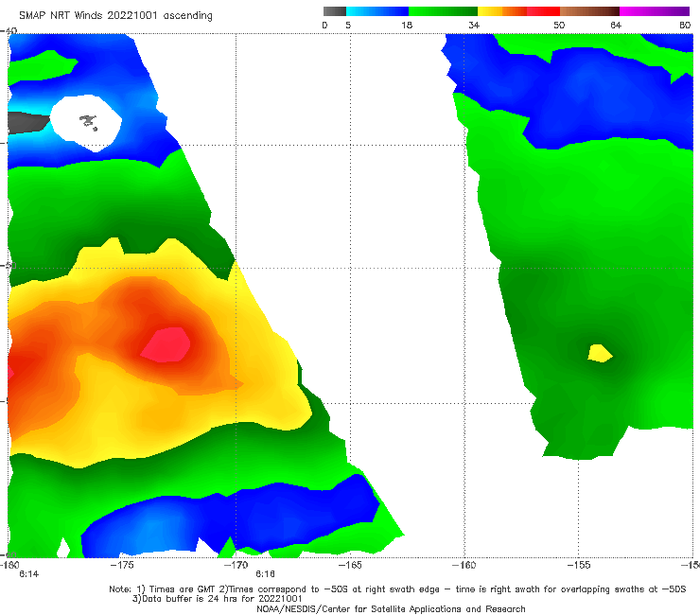Click the gray 0-5 segment of the color bar
The height and width of the screenshot is (615, 700).
click(x=335, y=11)
